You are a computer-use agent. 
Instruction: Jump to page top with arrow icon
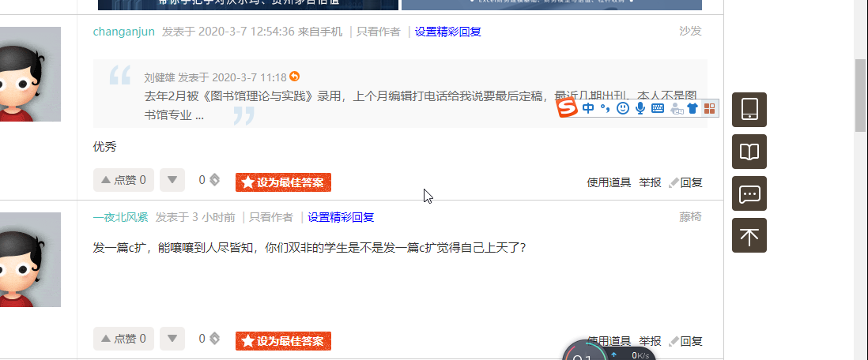tap(749, 235)
